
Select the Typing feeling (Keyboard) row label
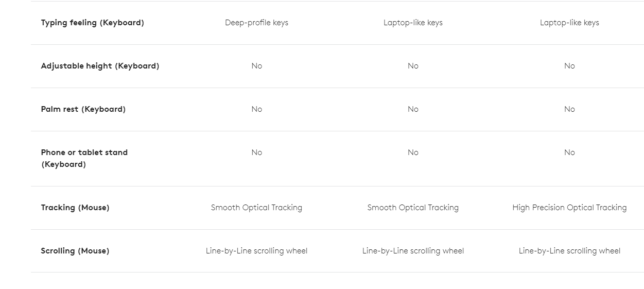(x=92, y=23)
